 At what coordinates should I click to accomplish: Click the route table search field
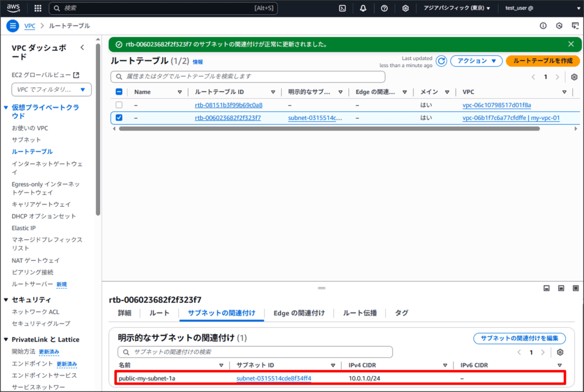248,76
